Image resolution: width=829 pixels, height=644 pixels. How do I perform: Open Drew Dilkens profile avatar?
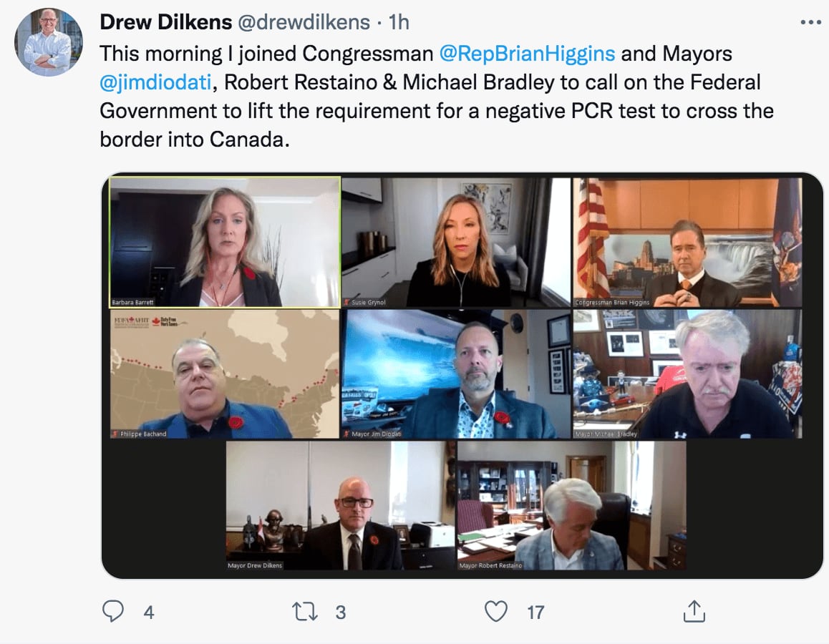[x=49, y=42]
